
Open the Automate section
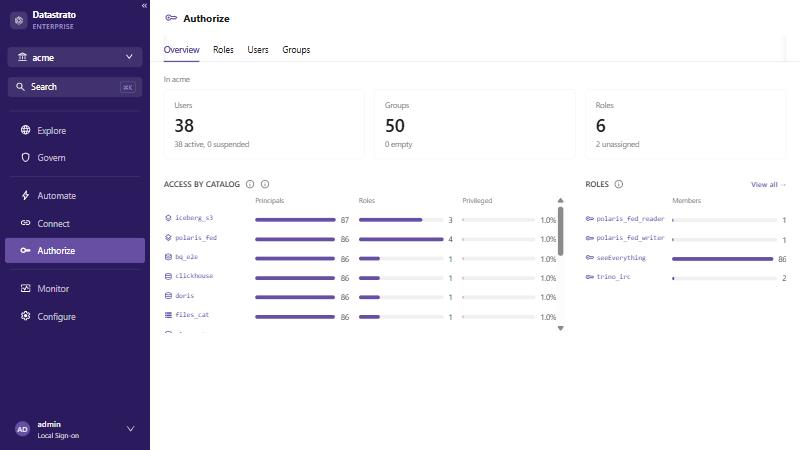75,195
